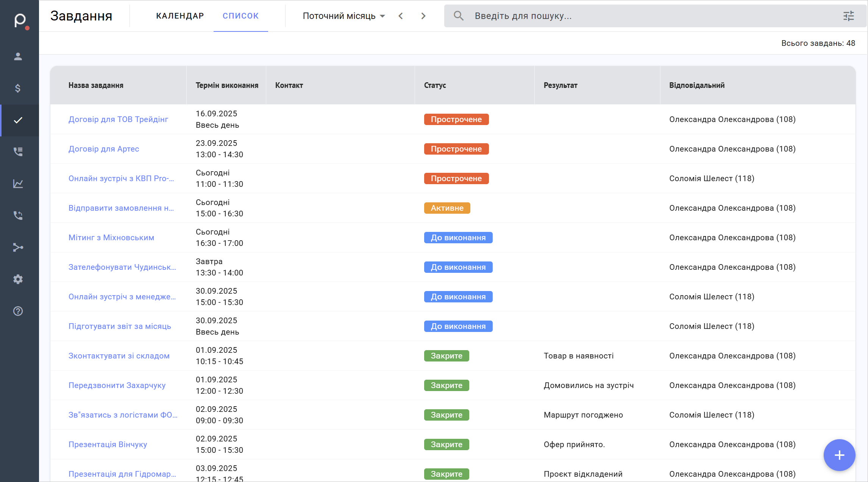Open the telephony call-forward icon
Image resolution: width=868 pixels, height=482 pixels.
18,215
